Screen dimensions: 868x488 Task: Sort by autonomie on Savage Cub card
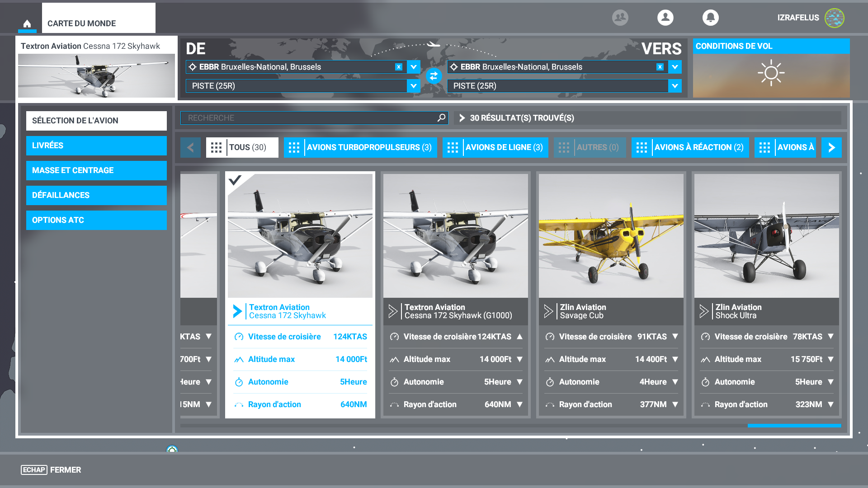pyautogui.click(x=675, y=382)
